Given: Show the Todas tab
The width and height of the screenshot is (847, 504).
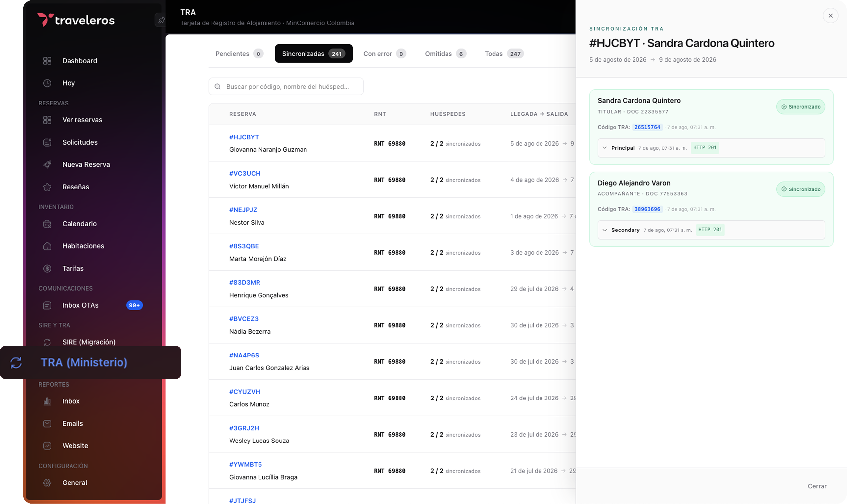Looking at the screenshot, I should pos(504,54).
